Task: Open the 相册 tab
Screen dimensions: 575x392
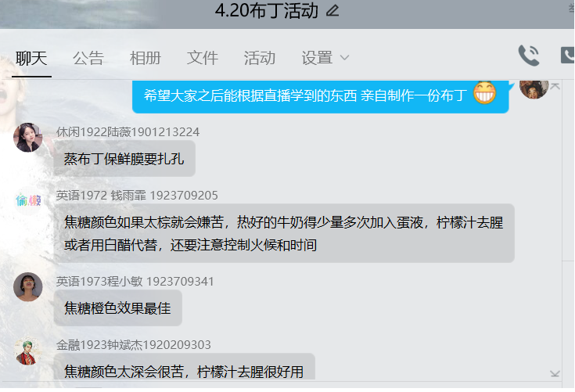Action: coord(146,58)
